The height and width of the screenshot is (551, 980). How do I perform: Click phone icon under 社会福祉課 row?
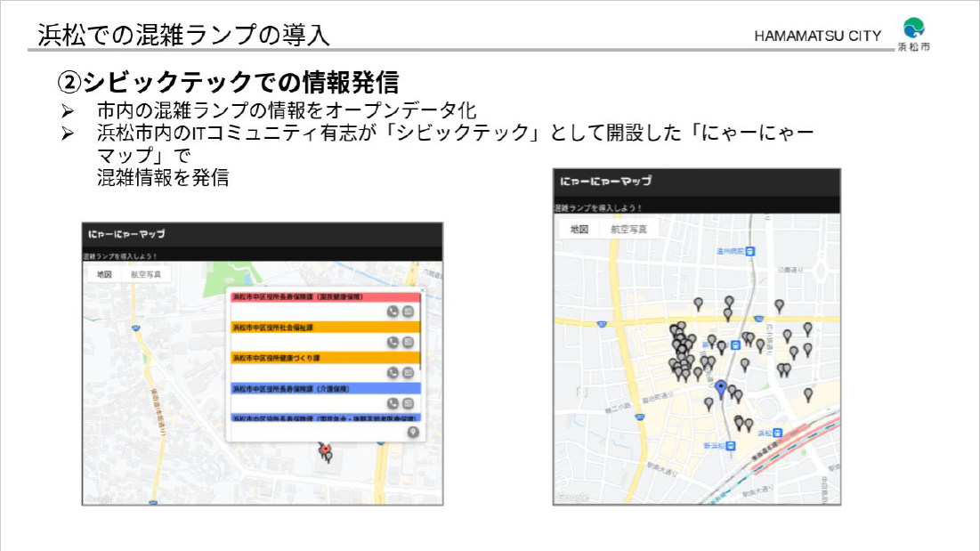click(393, 342)
